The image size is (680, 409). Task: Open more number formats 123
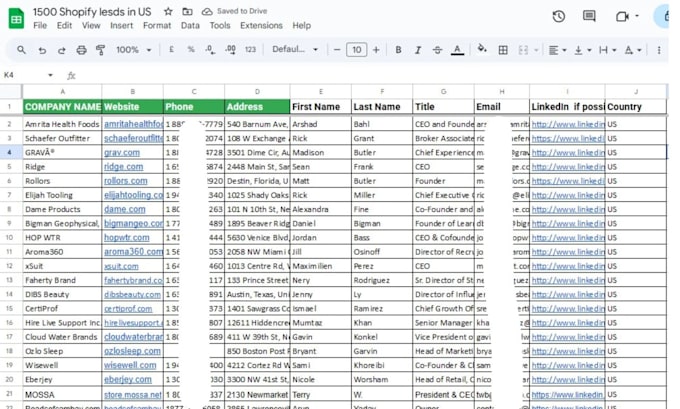(x=250, y=50)
